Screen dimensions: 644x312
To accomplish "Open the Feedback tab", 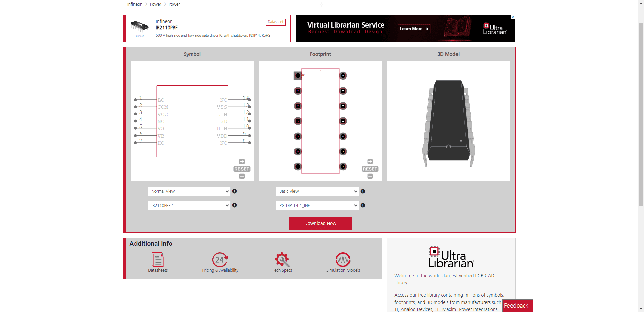I will coord(518,306).
